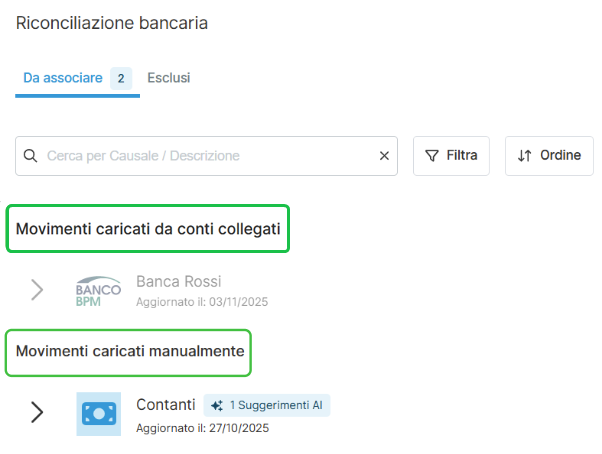Expand the Contanti account row
This screenshot has height=454, width=602.
point(37,412)
